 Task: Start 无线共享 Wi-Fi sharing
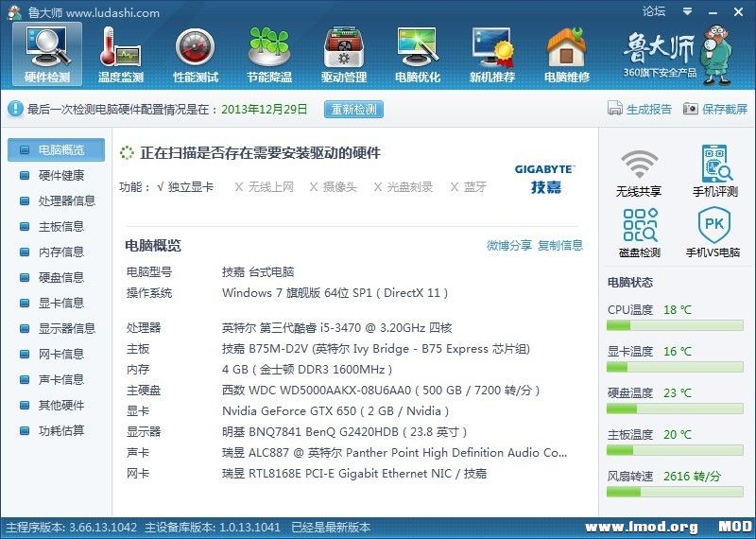639,172
